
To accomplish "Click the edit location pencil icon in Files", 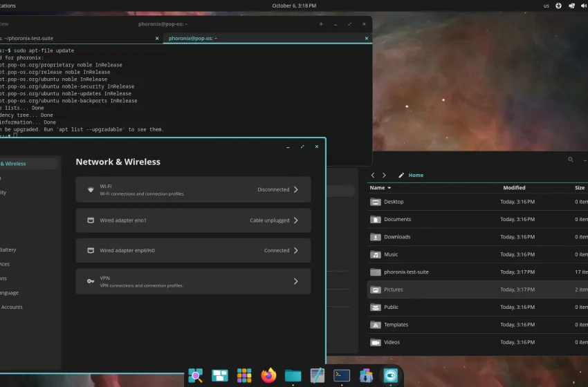I will pyautogui.click(x=401, y=175).
